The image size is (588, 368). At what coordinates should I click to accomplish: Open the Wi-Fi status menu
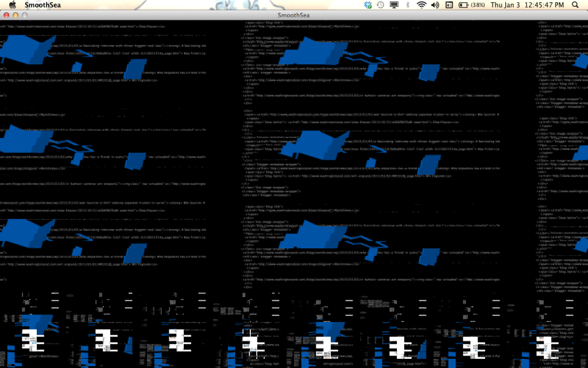(x=421, y=5)
